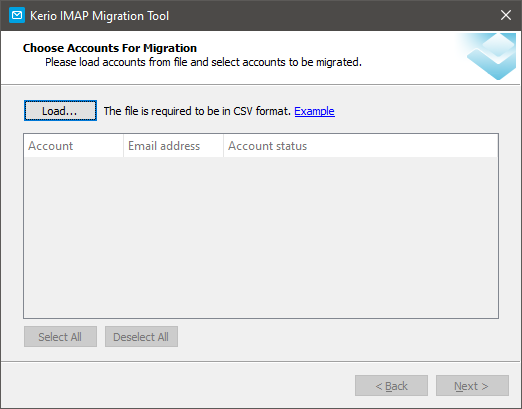The image size is (522, 409).
Task: Click divider between Account and Email address columns
Action: tap(123, 146)
